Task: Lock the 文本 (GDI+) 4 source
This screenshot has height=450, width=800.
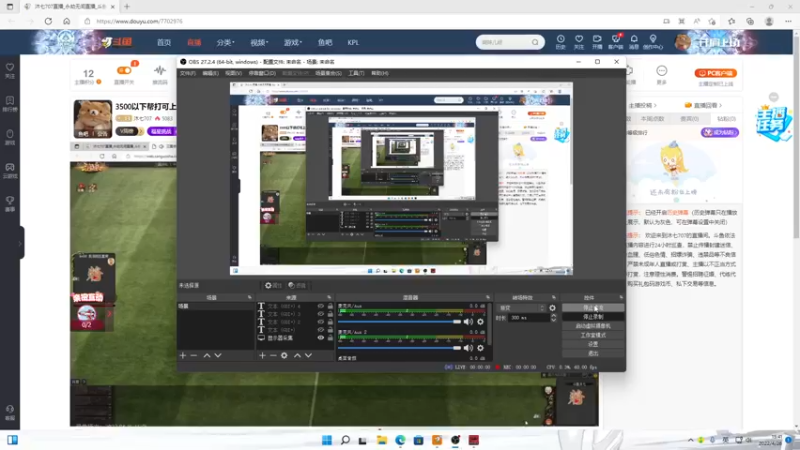Action: coord(330,306)
